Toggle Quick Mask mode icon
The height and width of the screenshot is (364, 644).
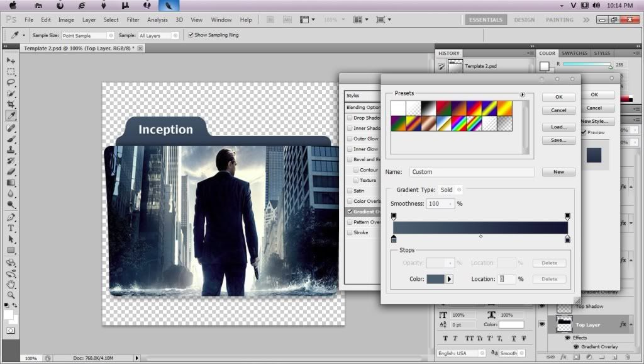pos(11,331)
